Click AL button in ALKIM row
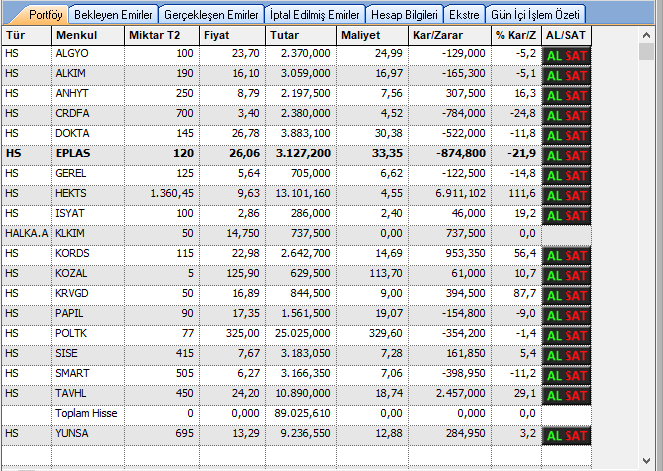 pyautogui.click(x=554, y=76)
